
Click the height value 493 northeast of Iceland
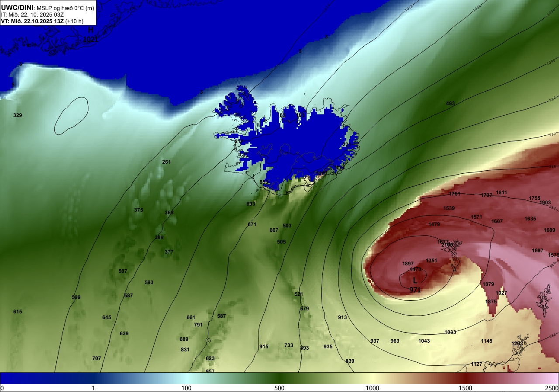pos(450,103)
